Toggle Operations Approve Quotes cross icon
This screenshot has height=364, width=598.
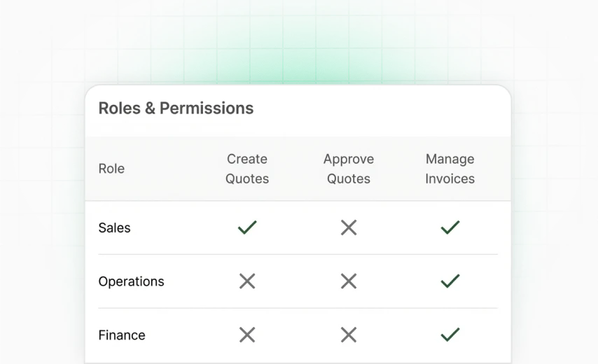click(349, 281)
